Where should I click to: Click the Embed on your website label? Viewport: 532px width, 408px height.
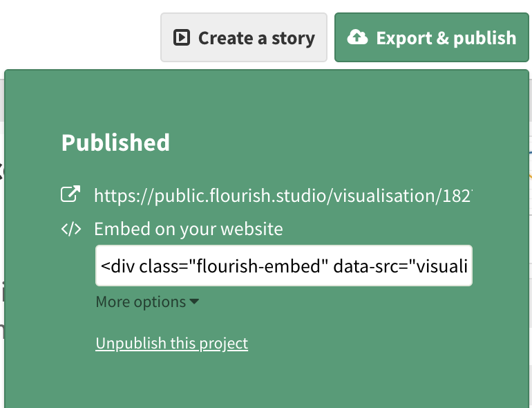[189, 229]
